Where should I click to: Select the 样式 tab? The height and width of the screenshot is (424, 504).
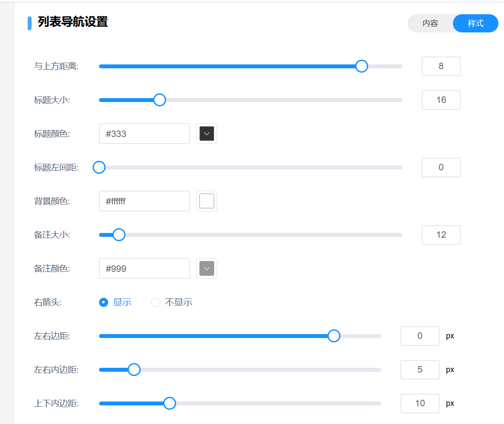click(475, 23)
